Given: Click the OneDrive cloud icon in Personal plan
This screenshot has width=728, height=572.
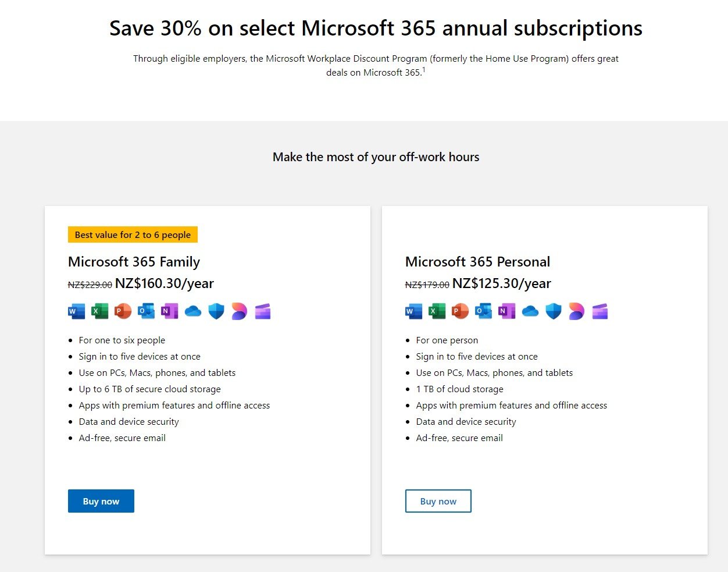Looking at the screenshot, I should click(x=530, y=311).
